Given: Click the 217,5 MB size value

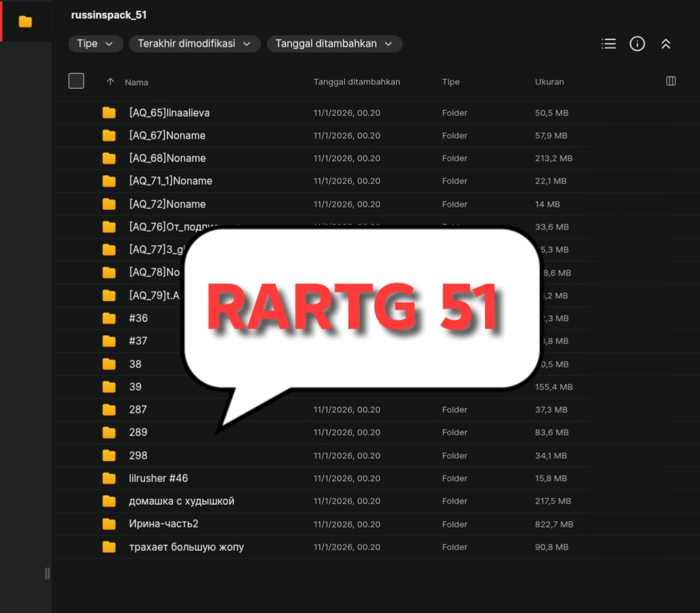Looking at the screenshot, I should pyautogui.click(x=553, y=501).
